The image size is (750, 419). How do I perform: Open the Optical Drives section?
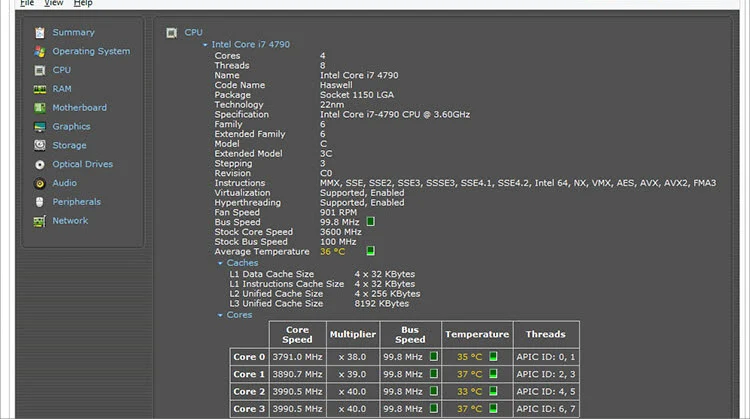[83, 164]
